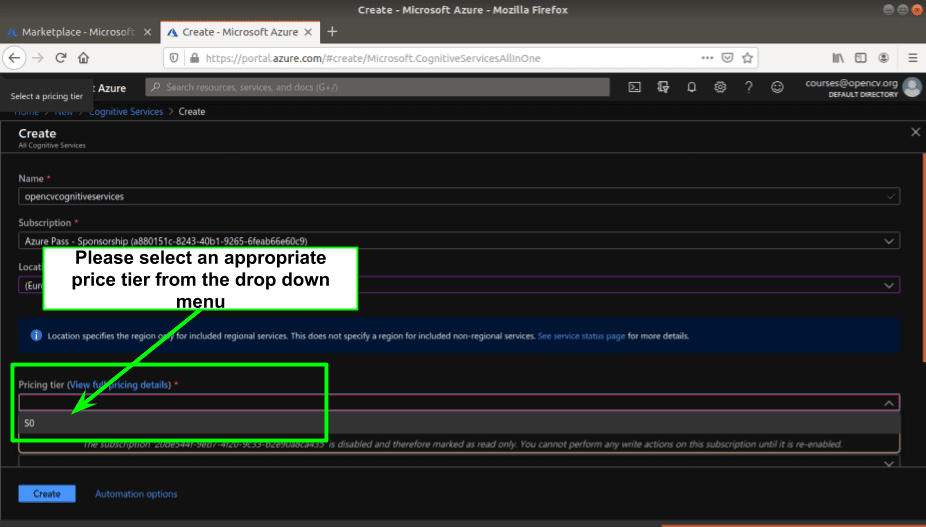Open Azure notifications bell
The width and height of the screenshot is (926, 527).
pos(692,87)
